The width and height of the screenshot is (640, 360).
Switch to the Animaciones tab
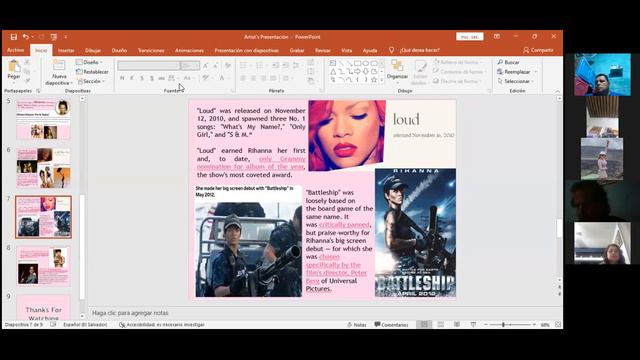tap(189, 51)
